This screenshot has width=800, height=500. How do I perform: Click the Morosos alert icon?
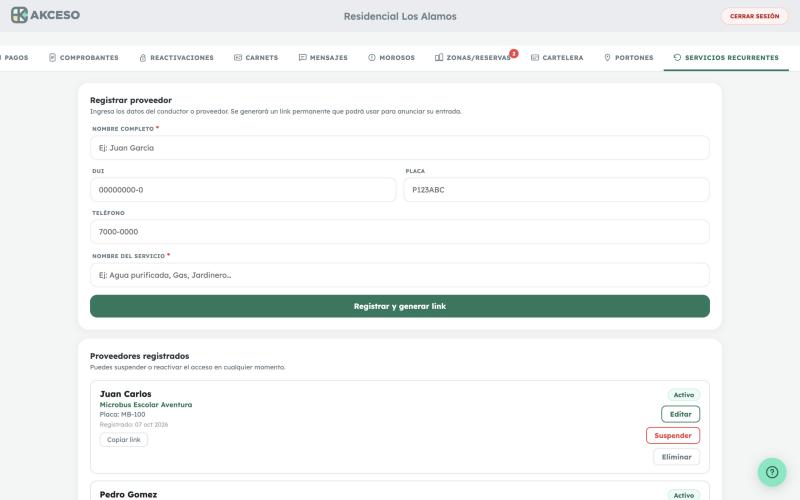pyautogui.click(x=372, y=58)
